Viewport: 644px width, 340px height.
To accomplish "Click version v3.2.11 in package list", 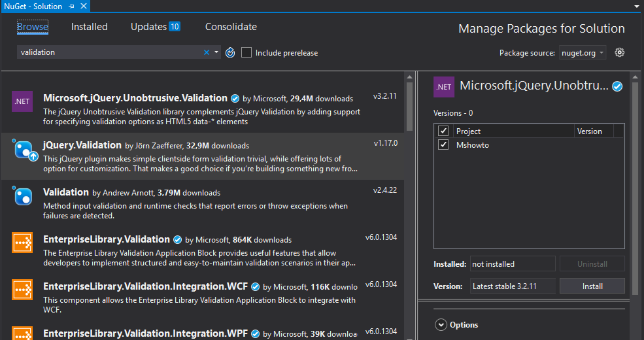I will 385,96.
